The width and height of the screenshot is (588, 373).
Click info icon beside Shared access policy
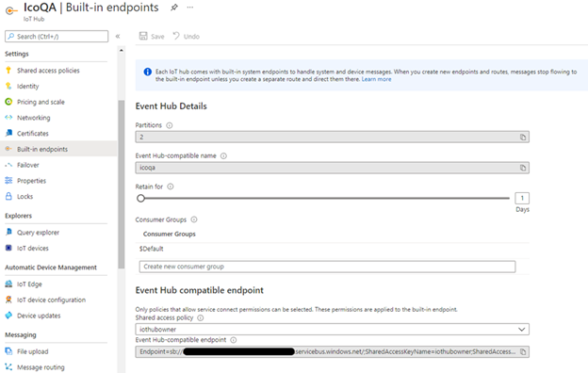click(x=201, y=317)
